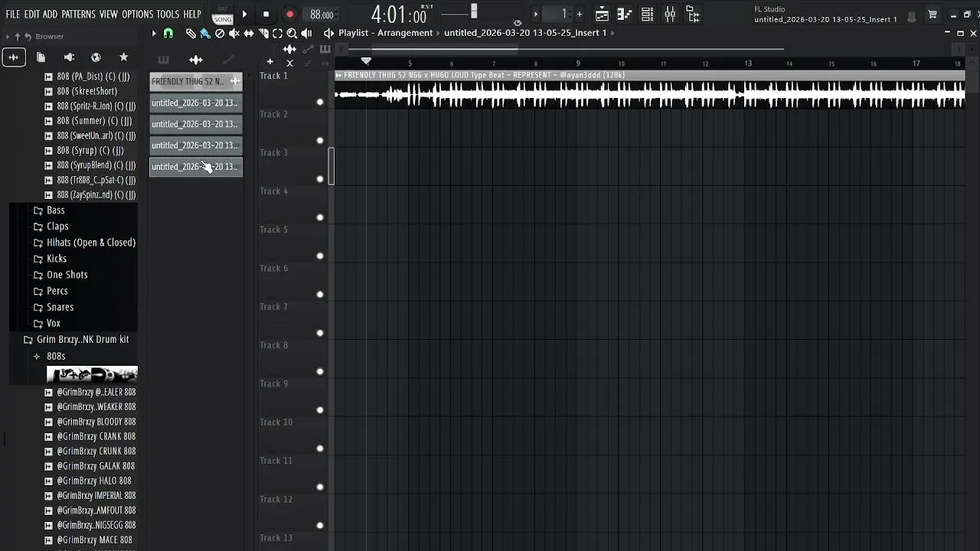Open the Playlist view button
This screenshot has height=551, width=980.
[x=602, y=14]
